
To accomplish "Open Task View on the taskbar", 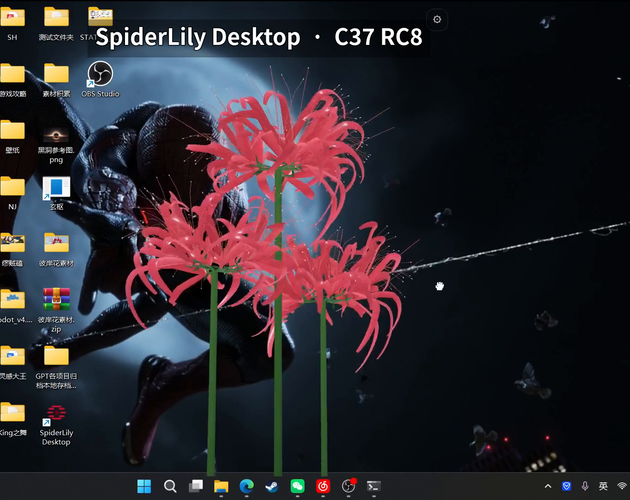I will click(196, 486).
